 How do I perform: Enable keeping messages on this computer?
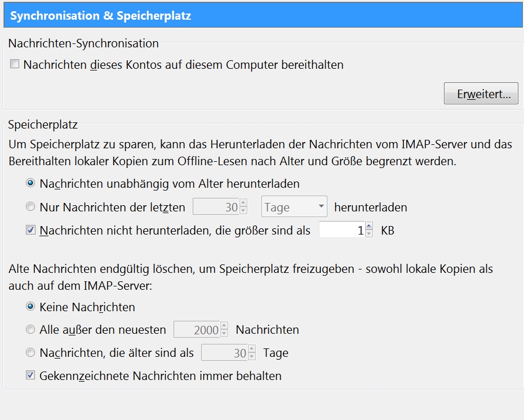pyautogui.click(x=15, y=65)
